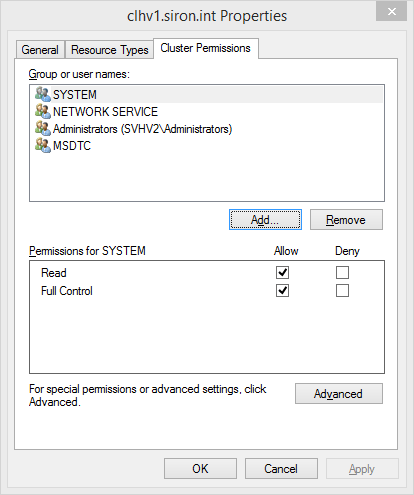Select NETWORK SERVICE in the names list
Screen dimensions: 414x495
(207, 112)
